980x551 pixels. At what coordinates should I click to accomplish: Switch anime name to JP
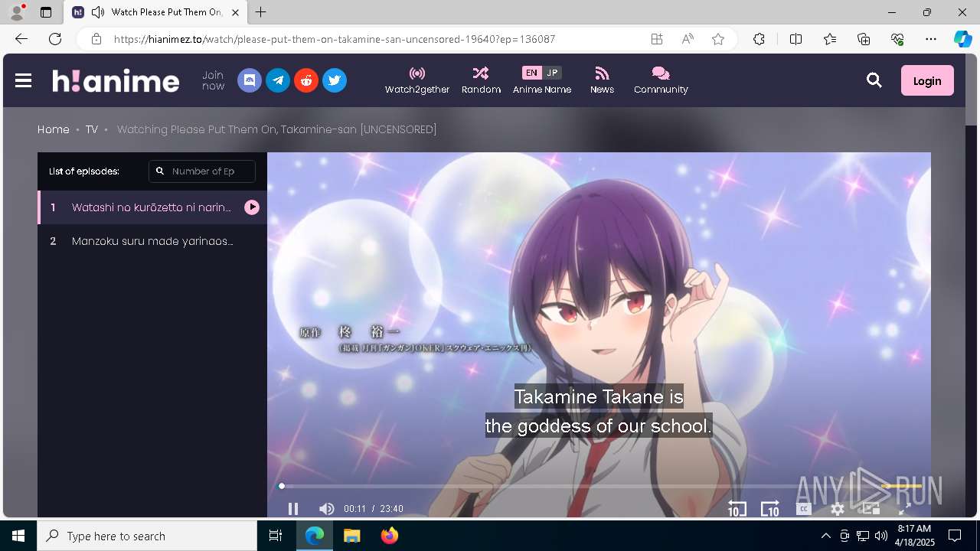[552, 73]
